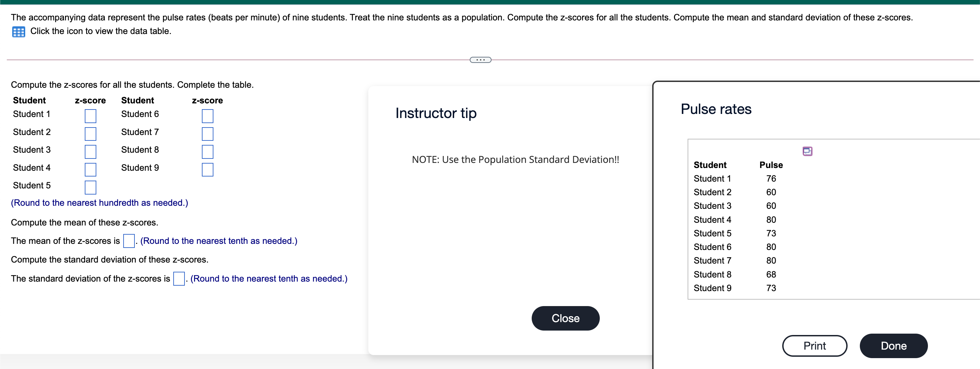Viewport: 980px width, 369px height.
Task: Click the ellipsis divider to expand the question
Action: click(x=480, y=59)
